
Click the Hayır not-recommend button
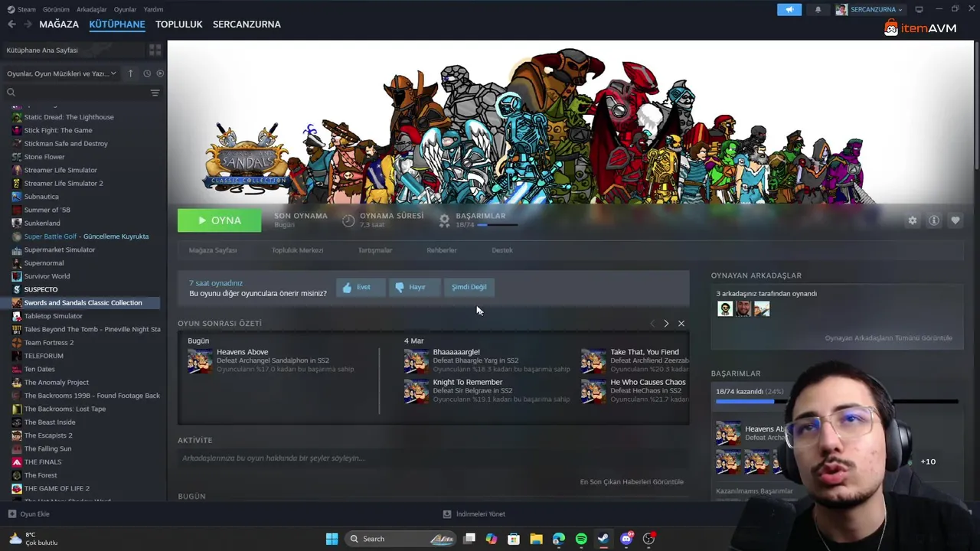tap(414, 287)
